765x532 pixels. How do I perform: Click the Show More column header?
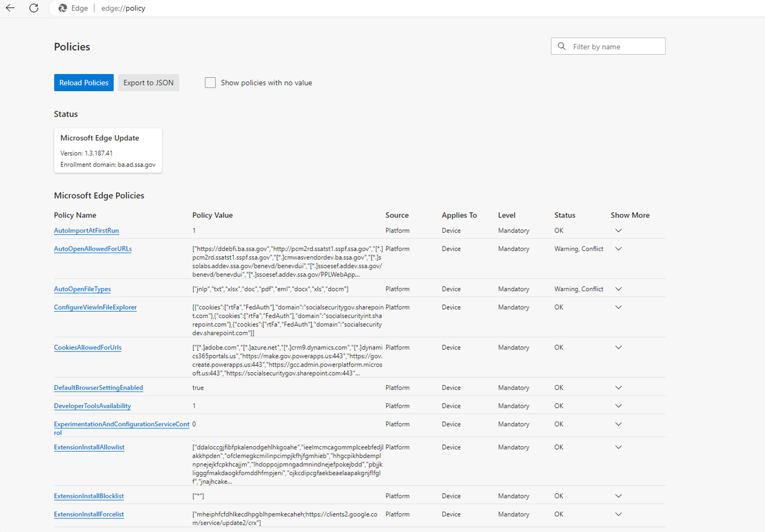[630, 215]
